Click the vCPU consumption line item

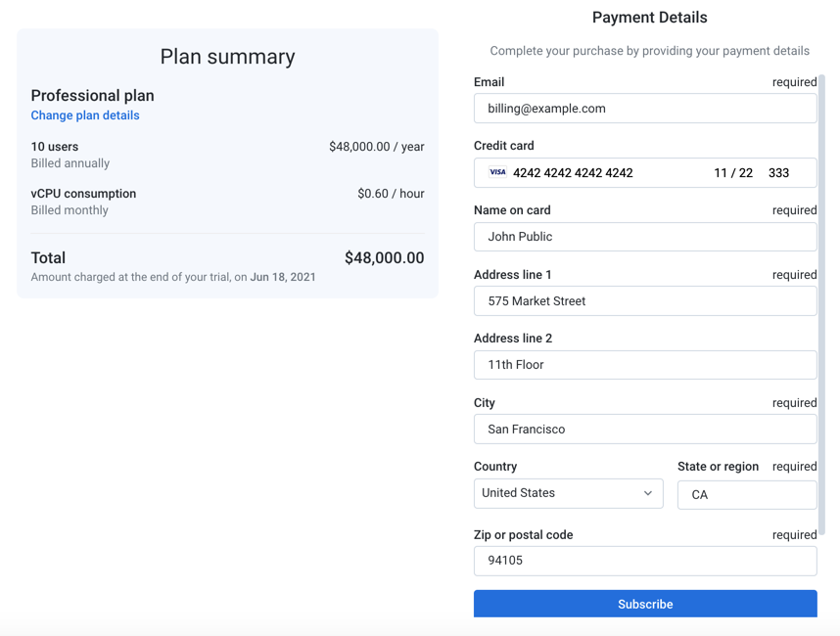83,194
